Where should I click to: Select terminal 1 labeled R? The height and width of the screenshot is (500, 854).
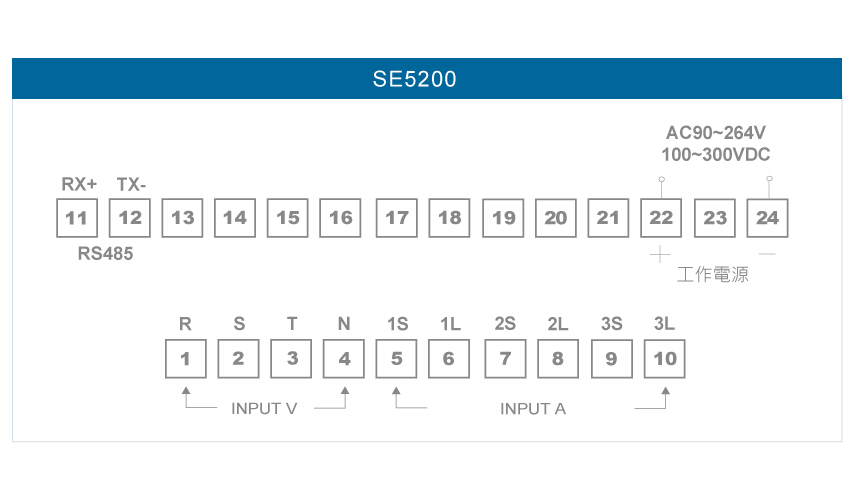pyautogui.click(x=186, y=359)
